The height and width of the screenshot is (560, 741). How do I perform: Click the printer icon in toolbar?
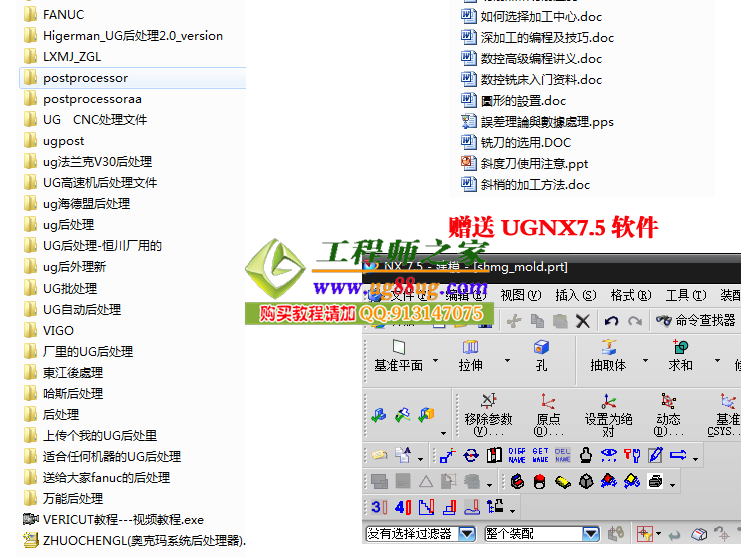click(655, 482)
